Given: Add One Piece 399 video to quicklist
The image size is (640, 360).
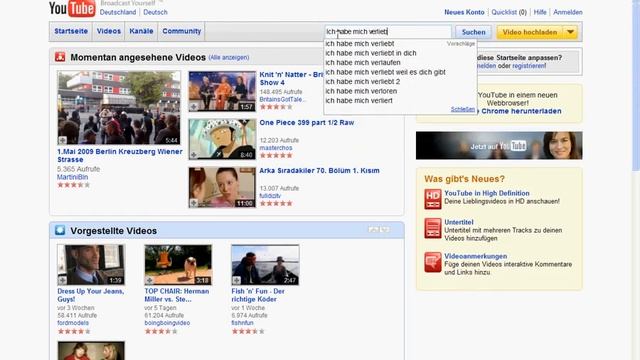Looking at the screenshot, I should click(193, 155).
